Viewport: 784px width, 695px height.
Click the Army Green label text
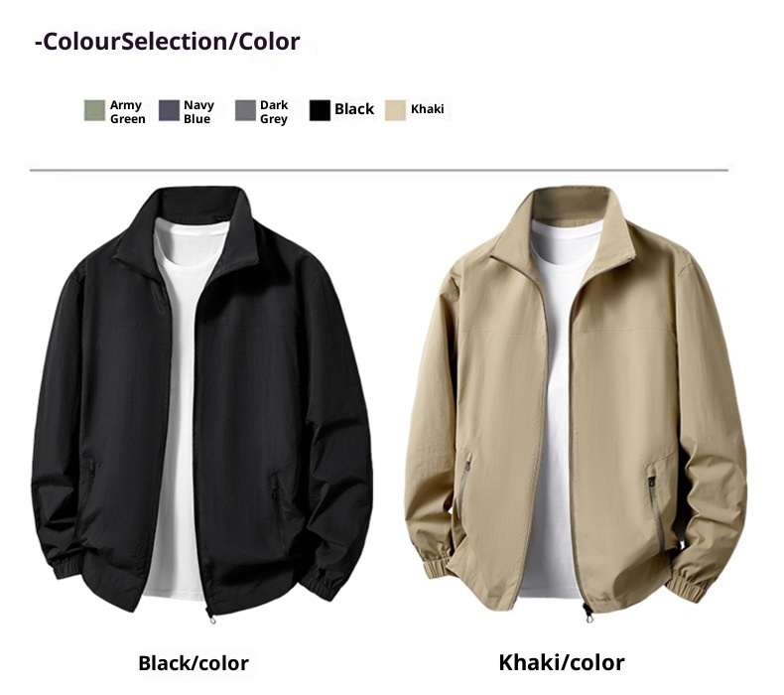(127, 112)
